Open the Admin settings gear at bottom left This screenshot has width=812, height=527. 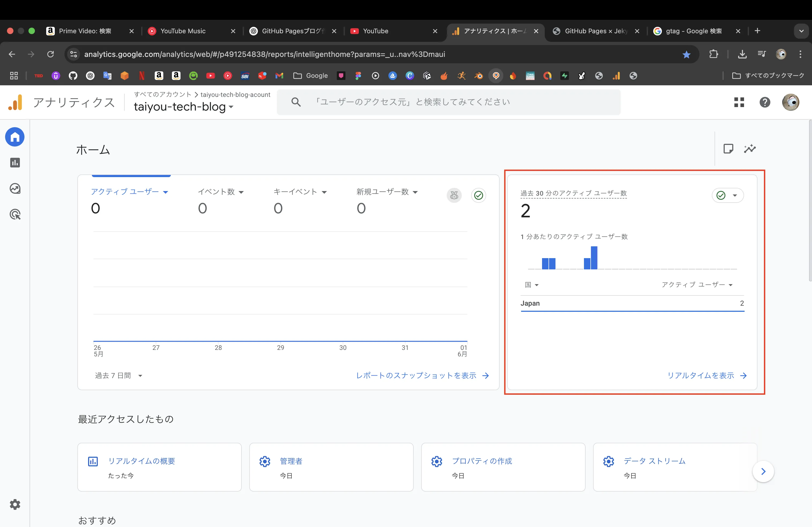click(15, 504)
